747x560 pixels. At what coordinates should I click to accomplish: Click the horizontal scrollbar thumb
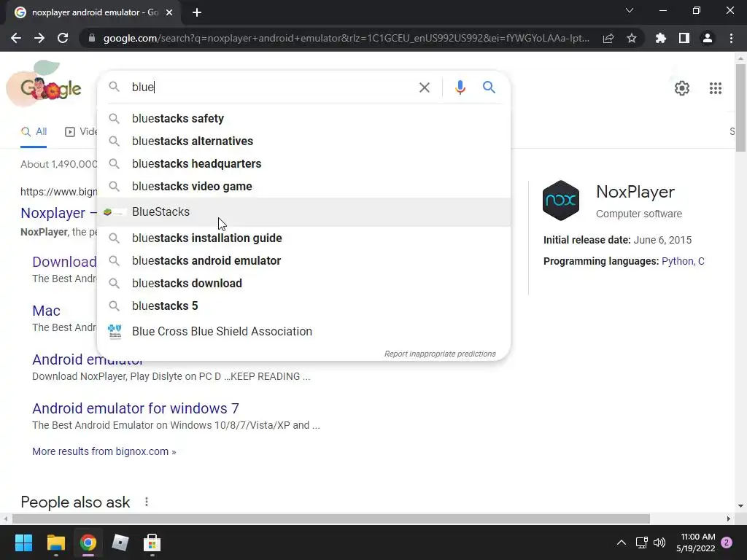330,518
